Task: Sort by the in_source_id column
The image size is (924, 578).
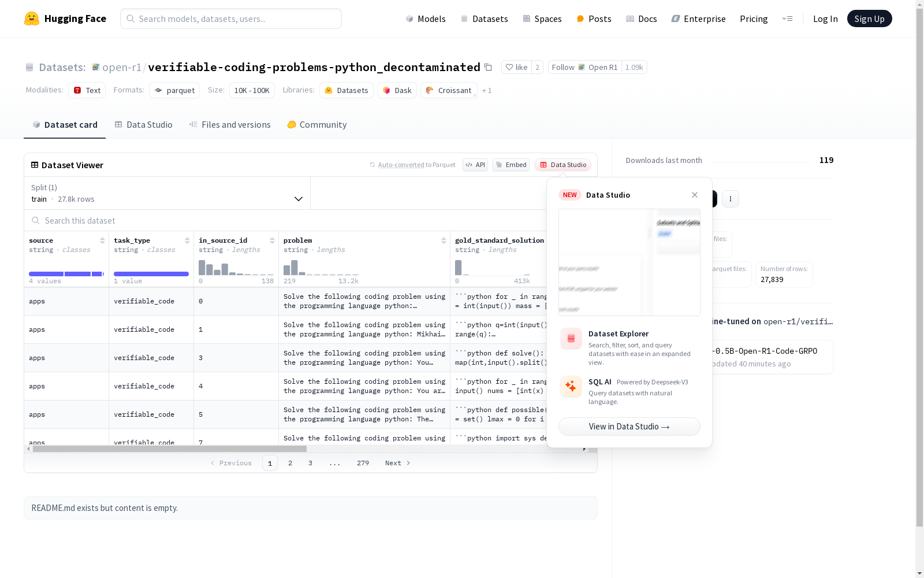Action: pyautogui.click(x=272, y=240)
